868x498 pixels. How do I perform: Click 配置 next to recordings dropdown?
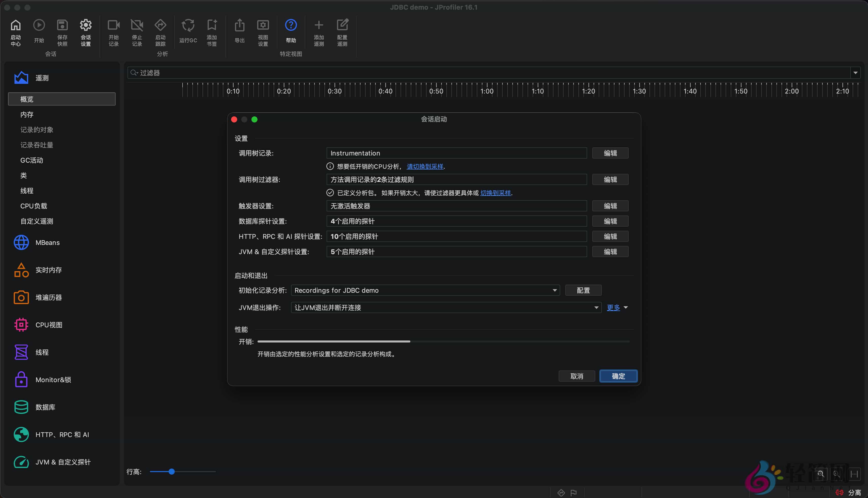[583, 290]
